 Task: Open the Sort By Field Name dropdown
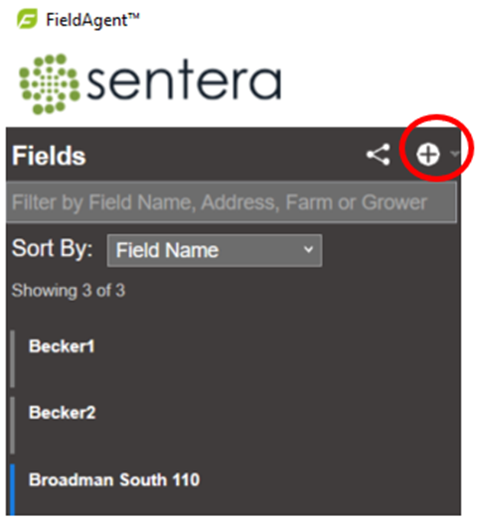(214, 250)
